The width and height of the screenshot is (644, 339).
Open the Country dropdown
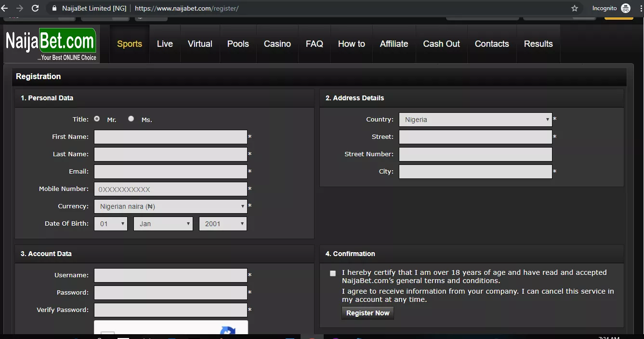475,120
